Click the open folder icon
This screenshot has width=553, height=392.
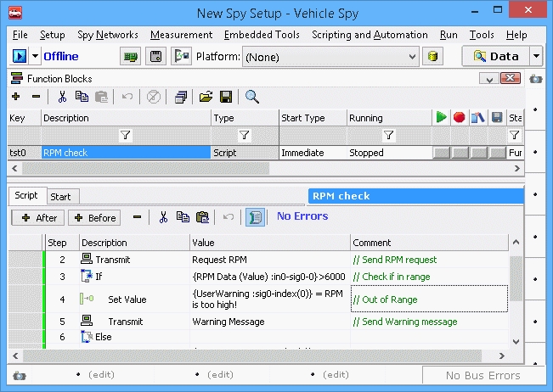(x=206, y=97)
